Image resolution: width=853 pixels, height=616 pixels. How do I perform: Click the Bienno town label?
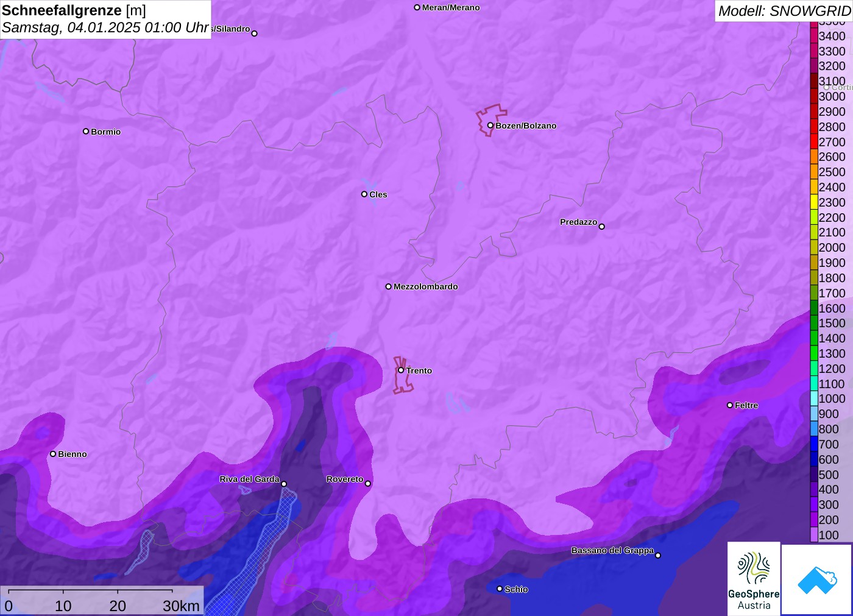click(72, 454)
